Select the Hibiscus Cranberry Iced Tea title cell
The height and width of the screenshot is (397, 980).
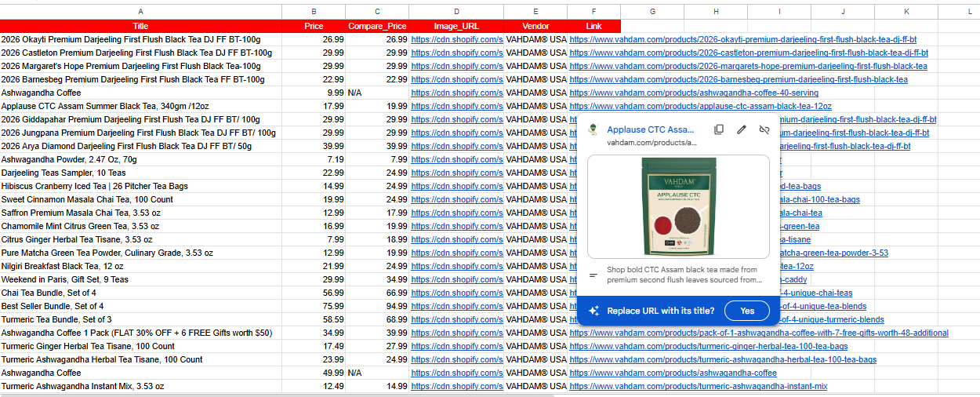click(x=140, y=186)
